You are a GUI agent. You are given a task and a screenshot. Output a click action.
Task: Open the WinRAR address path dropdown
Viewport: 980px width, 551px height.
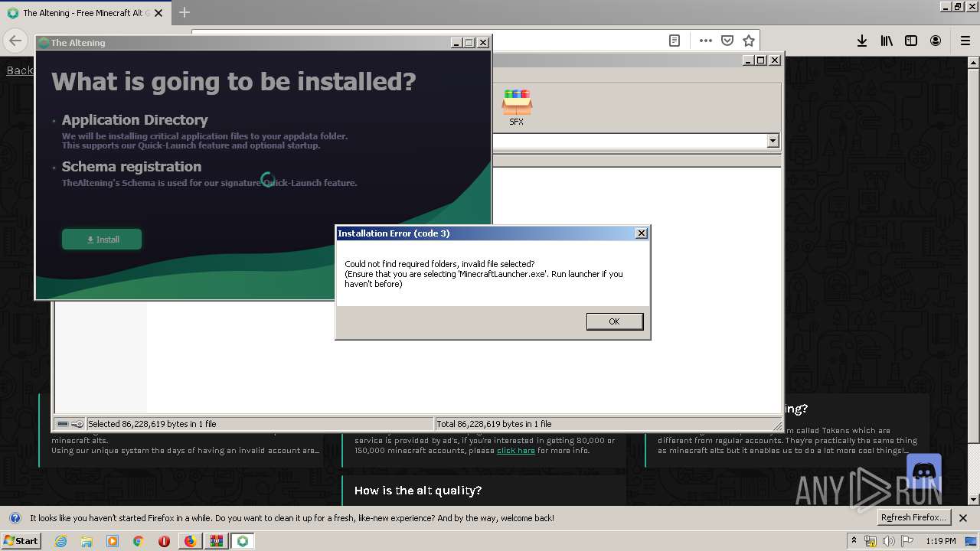point(773,141)
